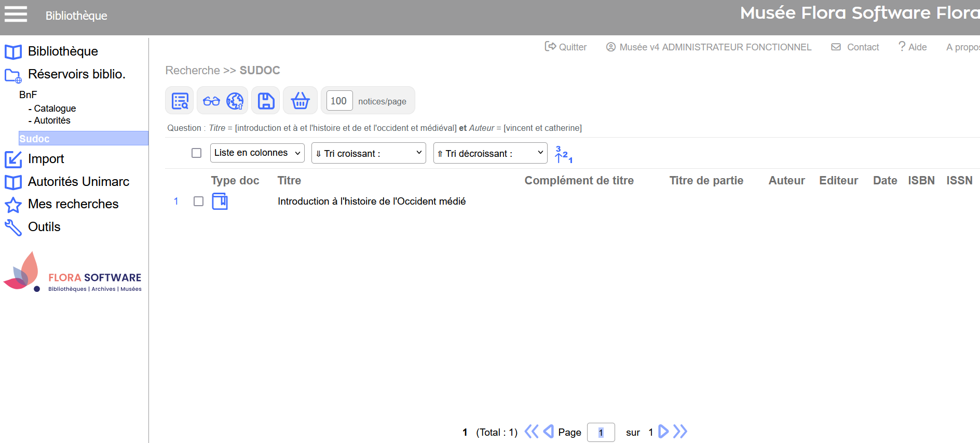Select 'Autorités Unimarc' in sidebar menu
The height and width of the screenshot is (443, 980).
[78, 182]
